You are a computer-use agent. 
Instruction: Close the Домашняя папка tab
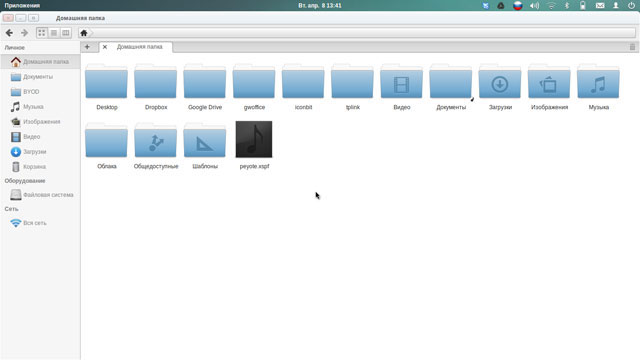coord(105,47)
